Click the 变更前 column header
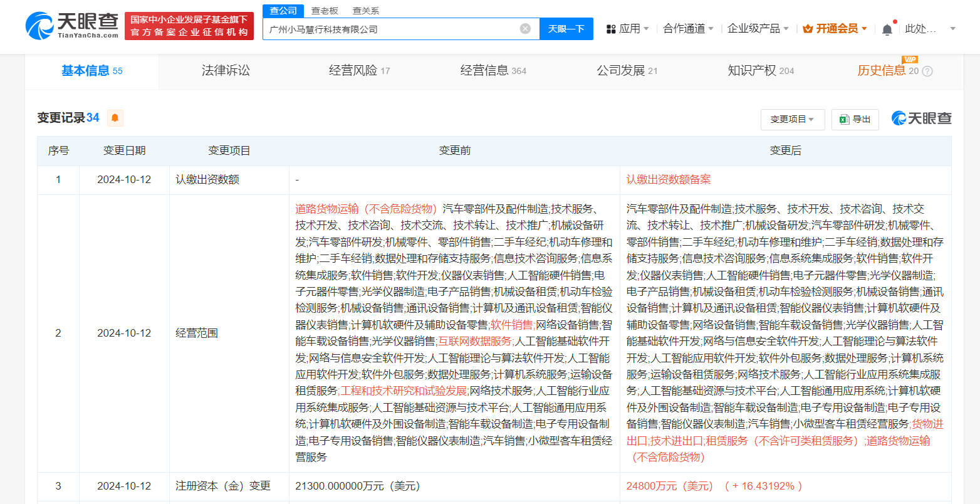Image resolution: width=980 pixels, height=504 pixels. point(454,150)
